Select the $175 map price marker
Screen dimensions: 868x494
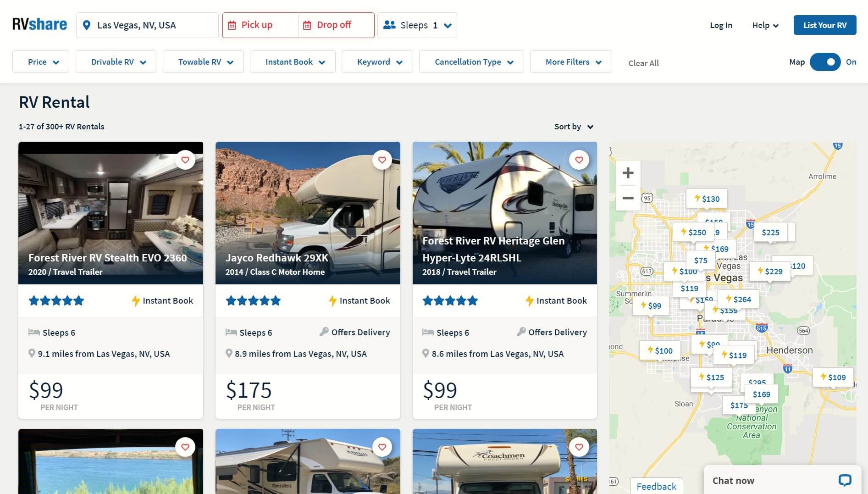coord(739,405)
